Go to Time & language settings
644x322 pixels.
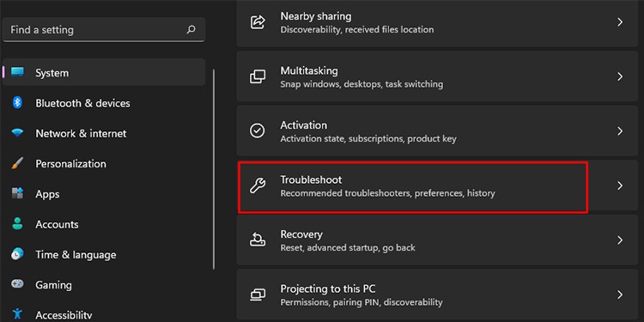tap(76, 255)
